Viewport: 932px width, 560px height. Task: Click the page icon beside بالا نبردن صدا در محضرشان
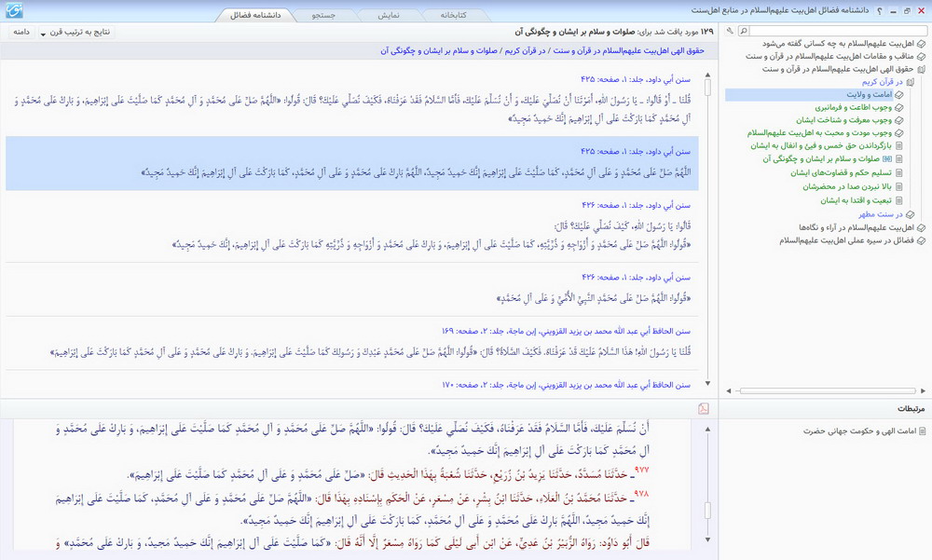pos(898,186)
